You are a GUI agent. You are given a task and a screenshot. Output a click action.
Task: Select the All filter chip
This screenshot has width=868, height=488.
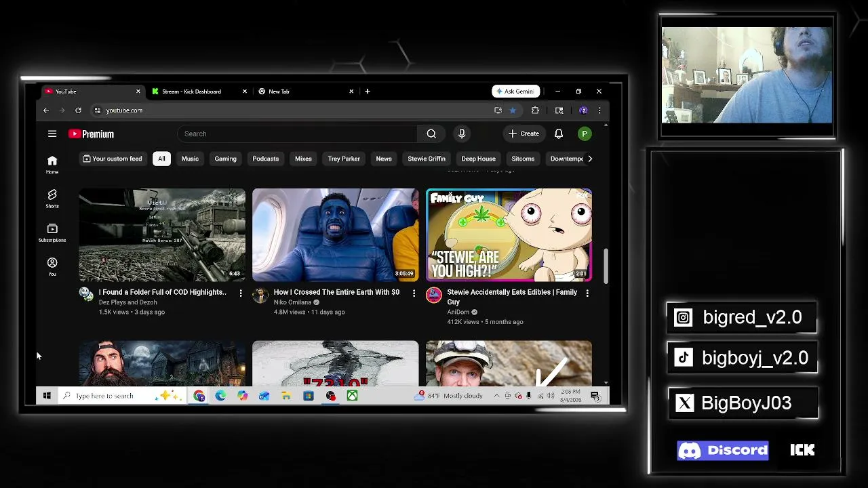pos(161,159)
